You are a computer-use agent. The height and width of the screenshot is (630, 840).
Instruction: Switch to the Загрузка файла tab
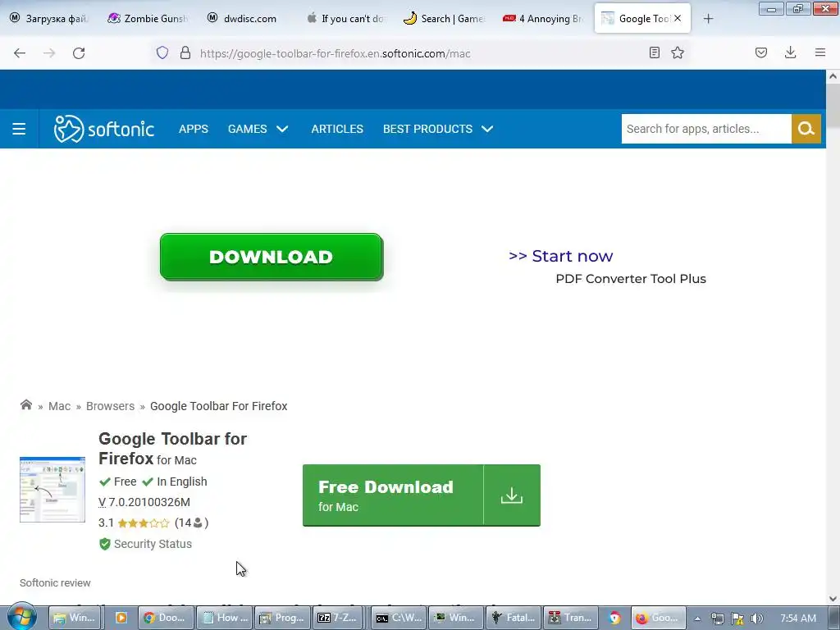pyautogui.click(x=49, y=19)
